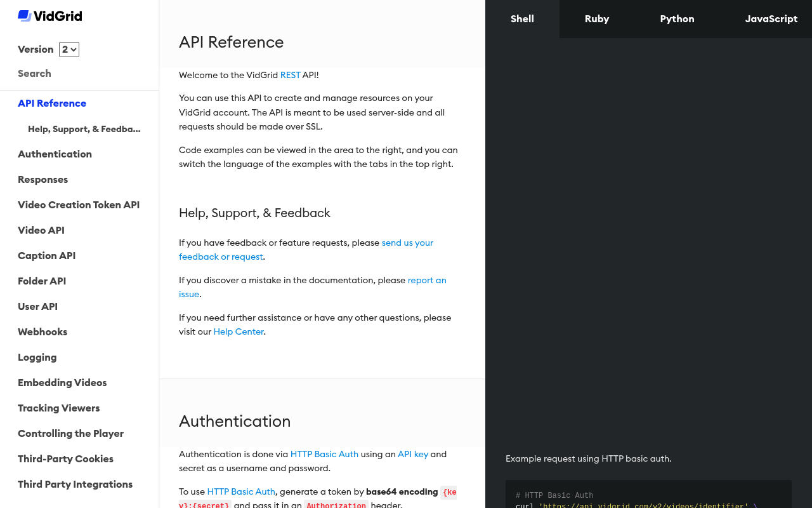Open HTTP Basic Auth link in 'To use' sentence
Screen dimensions: 812x508
(241, 491)
